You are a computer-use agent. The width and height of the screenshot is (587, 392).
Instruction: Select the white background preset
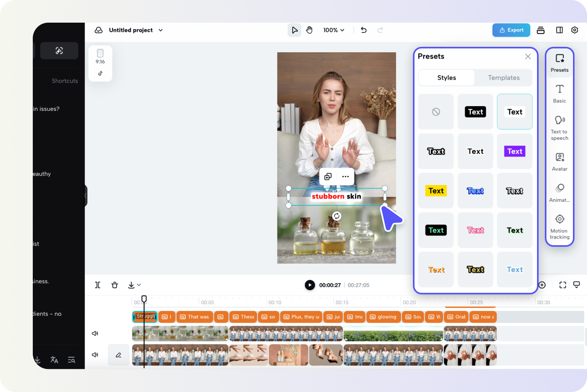pos(515,112)
